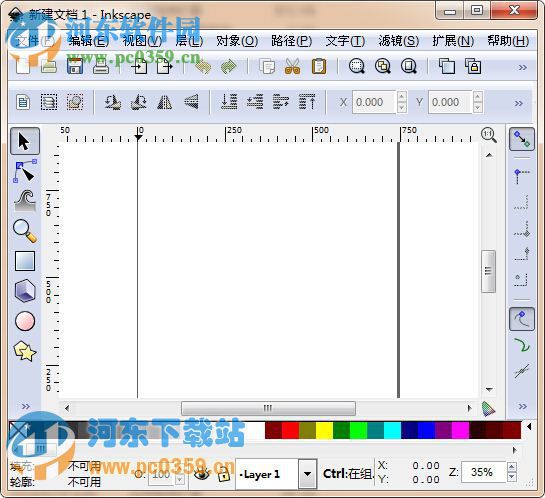
Task: Toggle current layer lock icon
Action: coord(224,474)
